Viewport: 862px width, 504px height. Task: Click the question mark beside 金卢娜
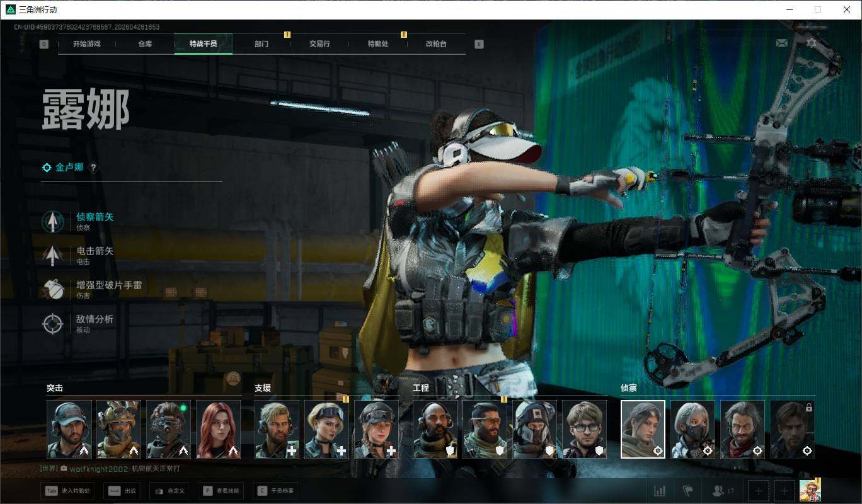click(x=94, y=168)
